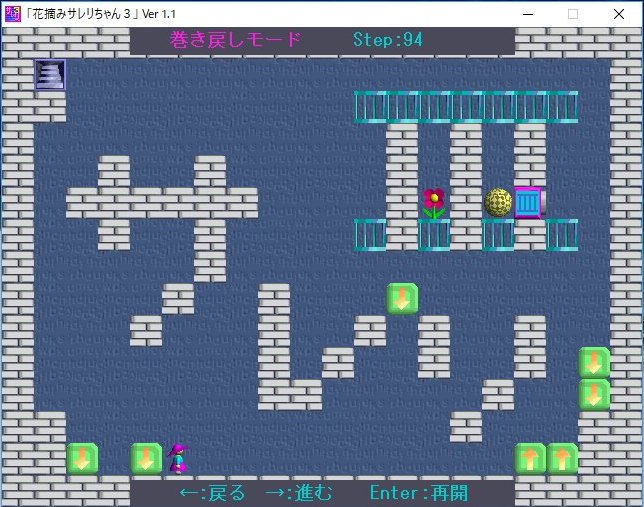Minimize the game window
This screenshot has height=507, width=644.
[527, 13]
